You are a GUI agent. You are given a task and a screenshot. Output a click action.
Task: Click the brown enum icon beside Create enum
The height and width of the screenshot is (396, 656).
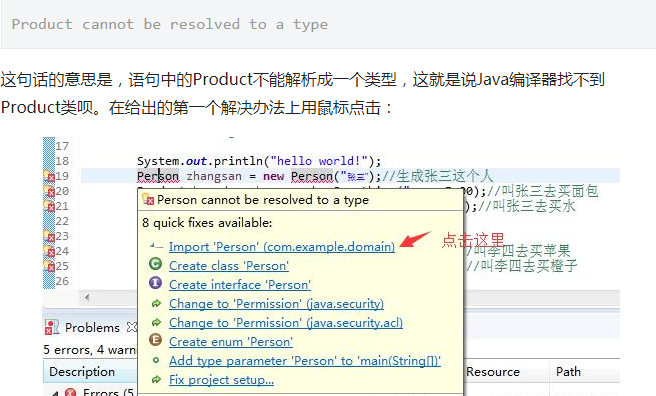[x=156, y=340]
